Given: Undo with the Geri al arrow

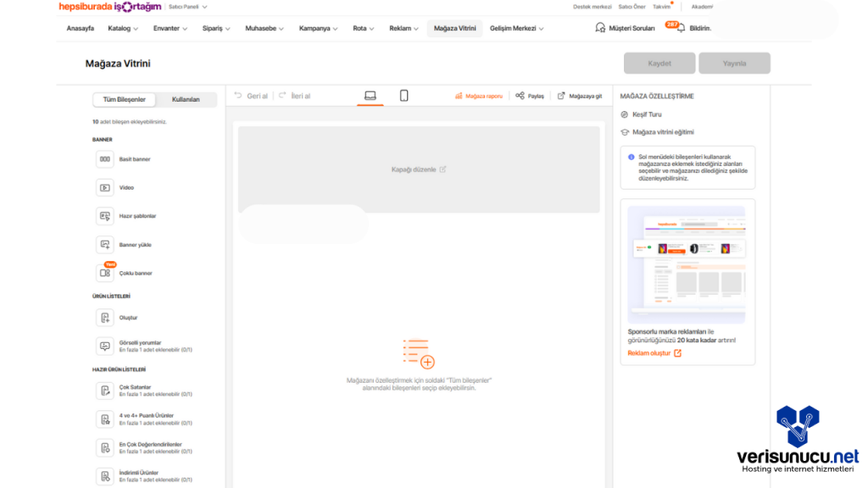Looking at the screenshot, I should [x=238, y=95].
